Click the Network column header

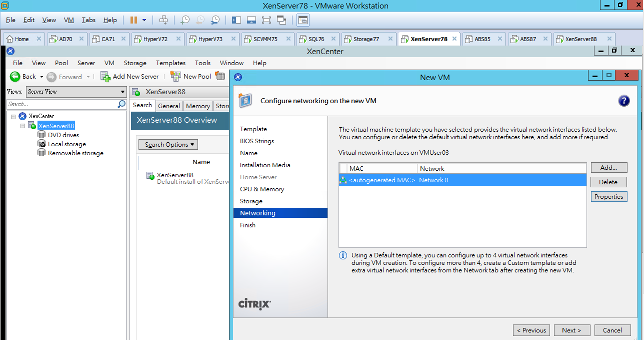coord(501,169)
